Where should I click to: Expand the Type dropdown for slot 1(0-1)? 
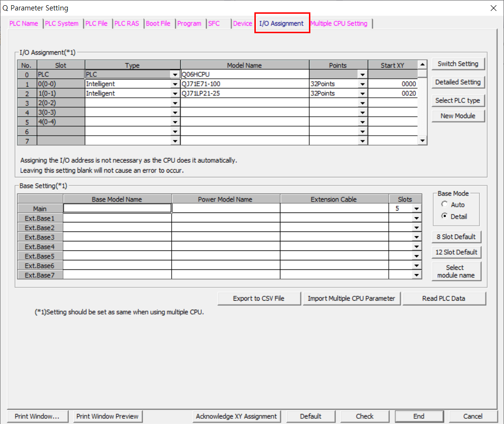tap(175, 94)
